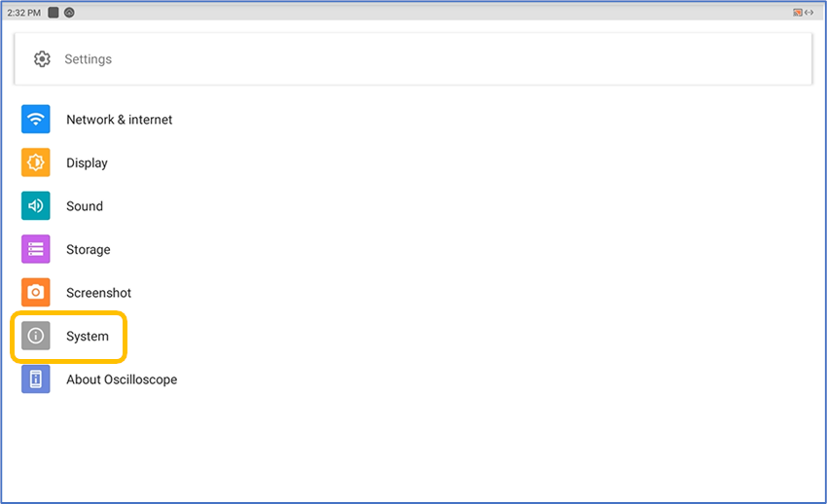Open Sound settings entry

coord(85,206)
